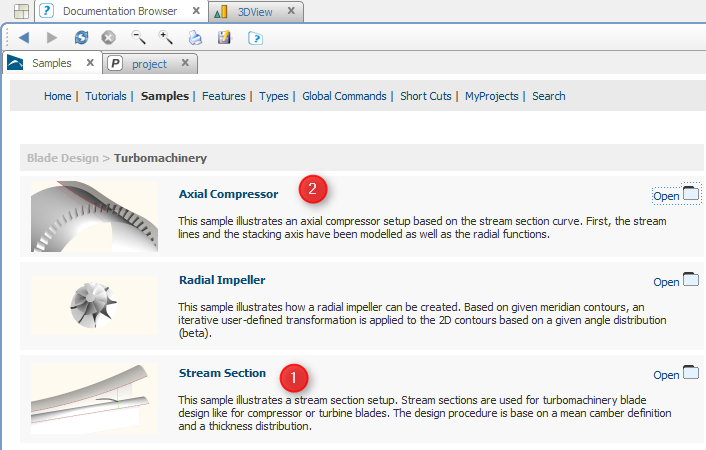Select the Samples page tab

point(51,63)
